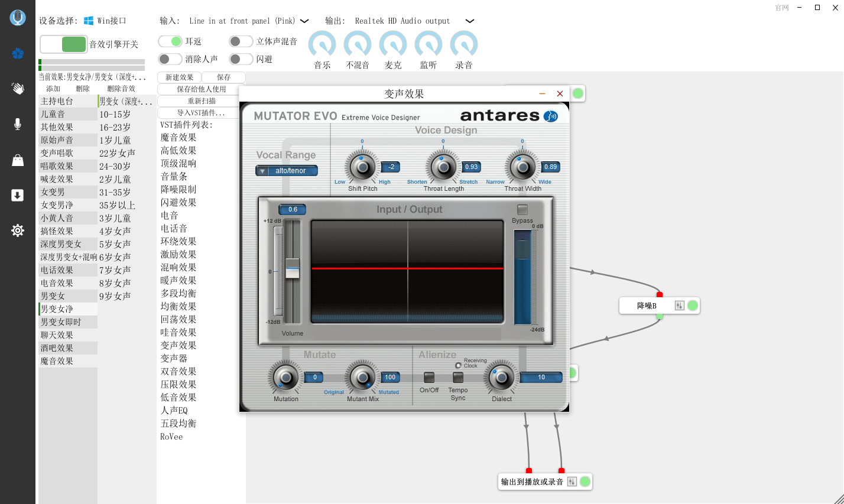Close the 变声效果 plugin window
This screenshot has width=844, height=504.
pos(560,93)
